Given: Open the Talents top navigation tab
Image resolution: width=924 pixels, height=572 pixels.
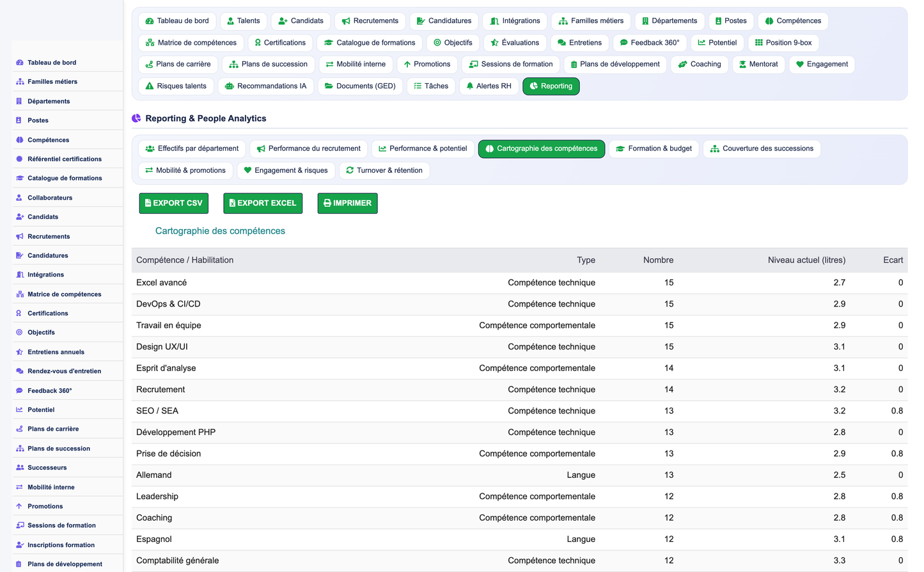Looking at the screenshot, I should click(243, 21).
